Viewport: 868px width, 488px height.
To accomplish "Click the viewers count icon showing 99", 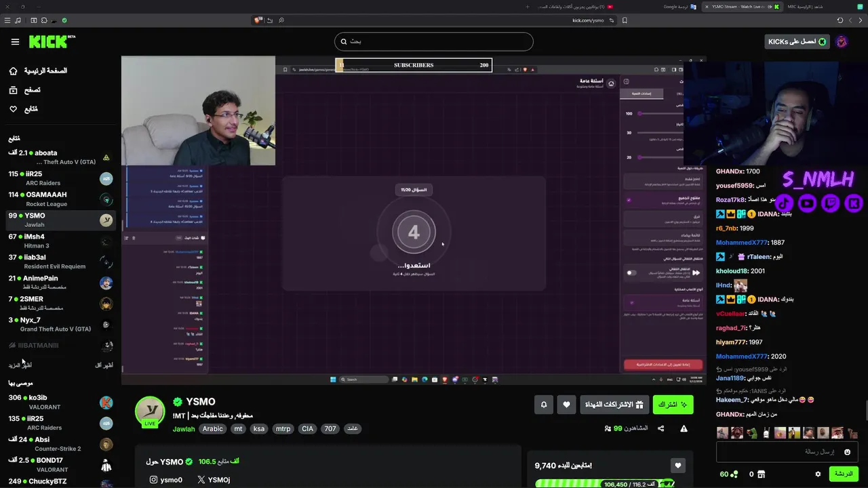I will [x=608, y=428].
